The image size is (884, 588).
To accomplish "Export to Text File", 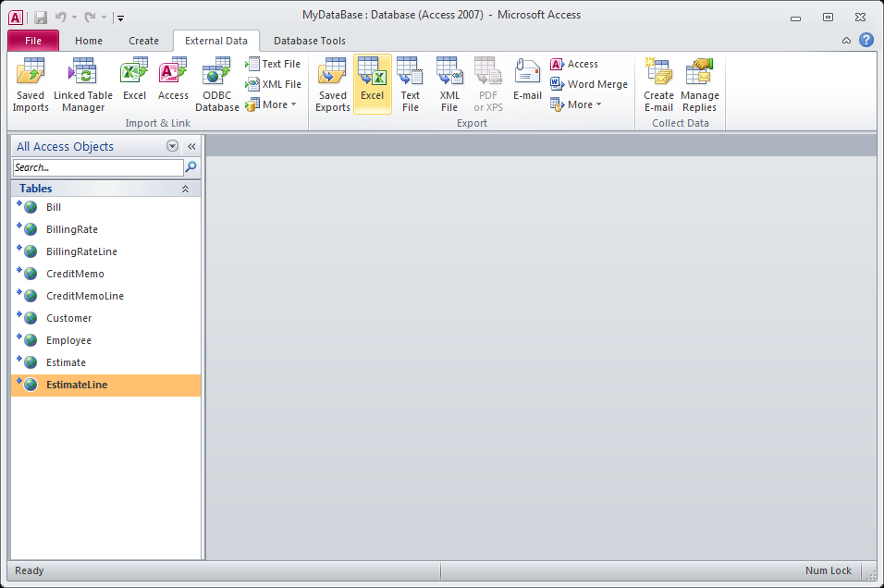I will tap(410, 84).
